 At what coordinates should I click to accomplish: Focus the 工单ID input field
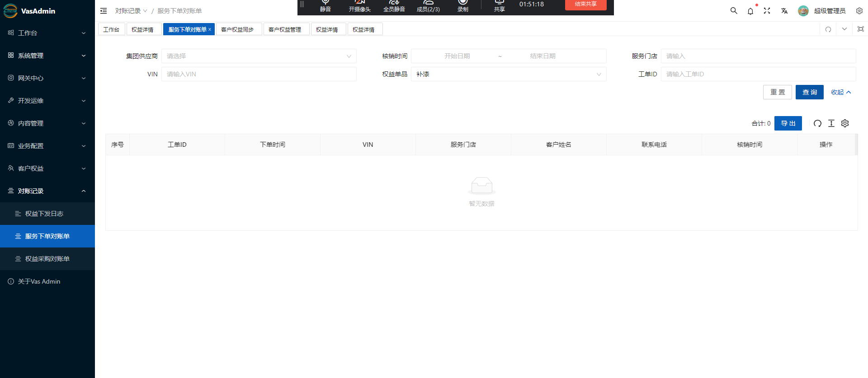coord(759,74)
